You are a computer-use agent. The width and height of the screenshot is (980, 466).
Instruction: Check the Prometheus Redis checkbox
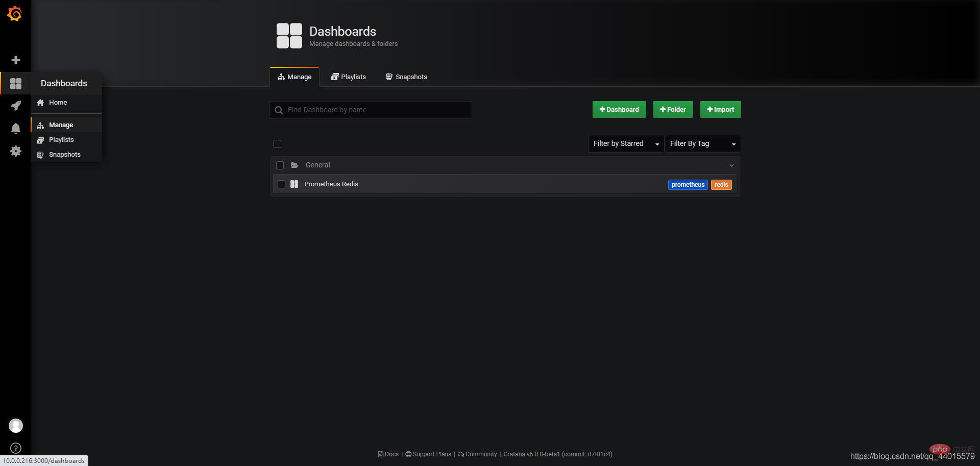pyautogui.click(x=281, y=184)
